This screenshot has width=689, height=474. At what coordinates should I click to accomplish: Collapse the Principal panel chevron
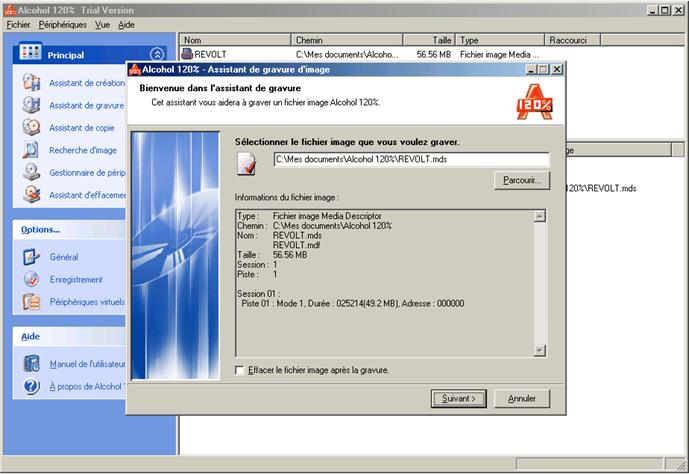[x=157, y=54]
